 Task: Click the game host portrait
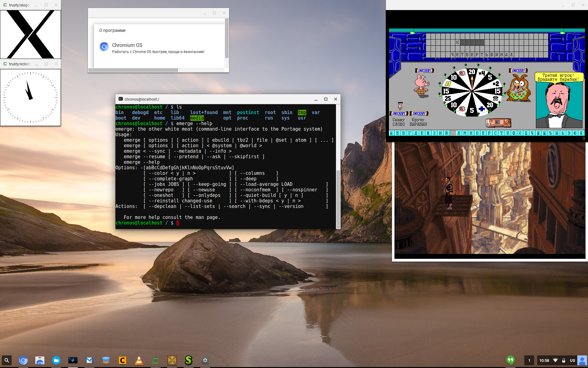click(x=559, y=105)
